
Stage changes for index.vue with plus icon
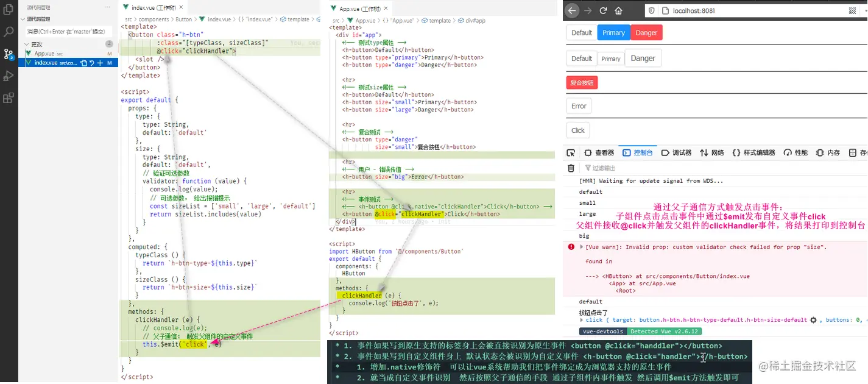coord(100,63)
